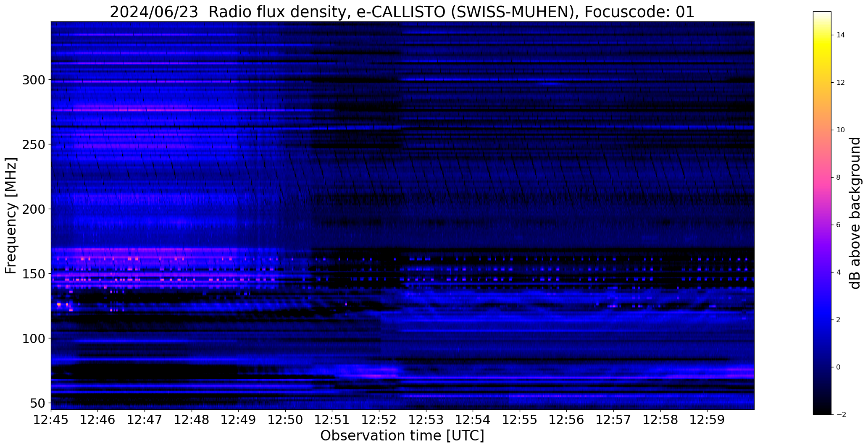Click the 'Observation time [UTC]' x-axis label
Viewport: 868px width, 448px height.
[x=402, y=436]
